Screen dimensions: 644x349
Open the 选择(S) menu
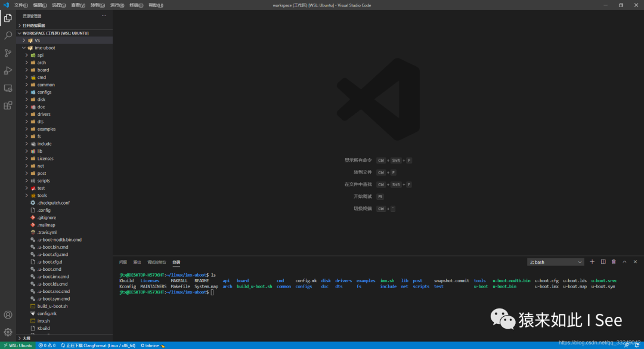pyautogui.click(x=58, y=5)
